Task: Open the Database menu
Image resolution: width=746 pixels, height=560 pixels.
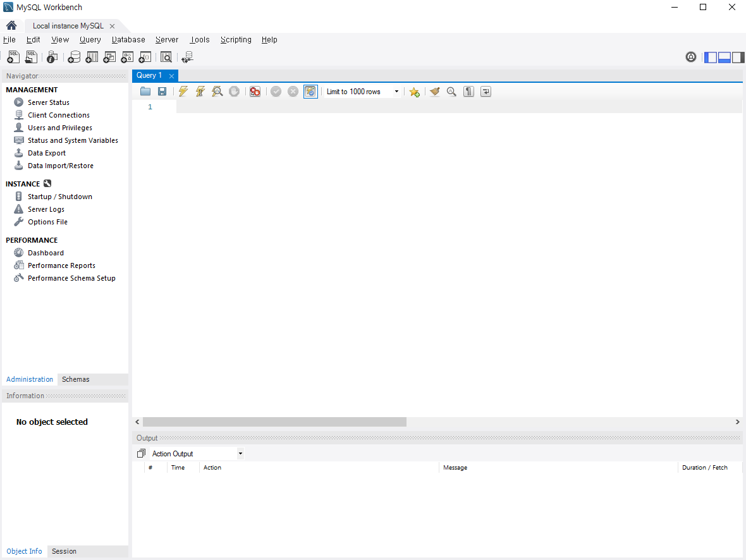Action: coord(128,39)
